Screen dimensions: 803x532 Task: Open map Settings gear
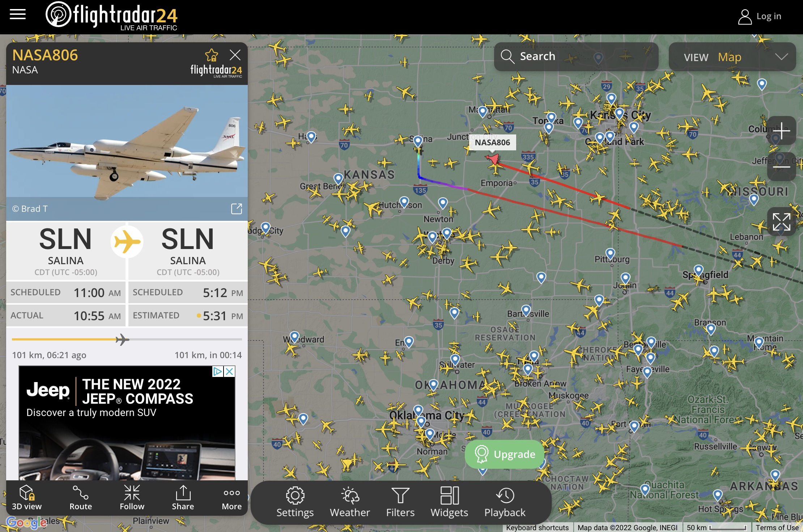click(x=295, y=502)
